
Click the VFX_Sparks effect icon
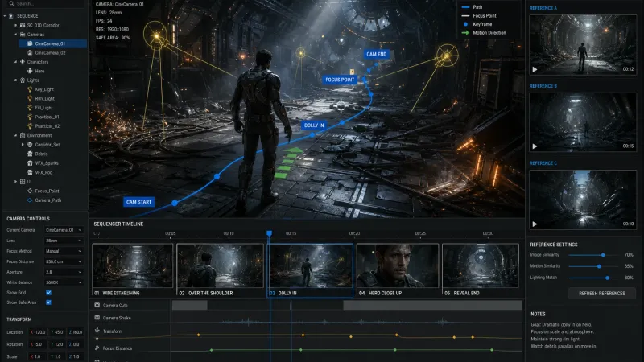coord(30,163)
